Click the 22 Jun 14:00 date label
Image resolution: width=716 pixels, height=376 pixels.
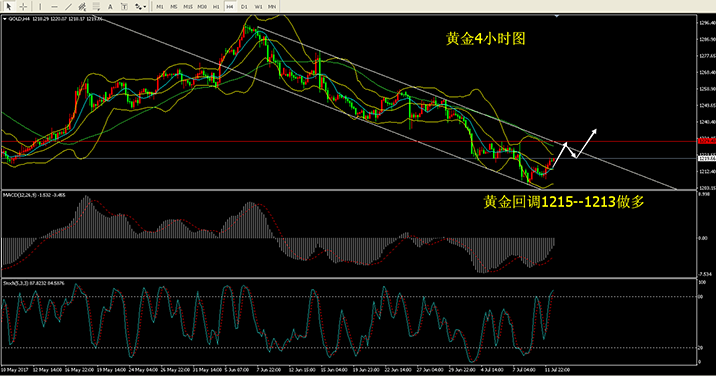(x=397, y=370)
